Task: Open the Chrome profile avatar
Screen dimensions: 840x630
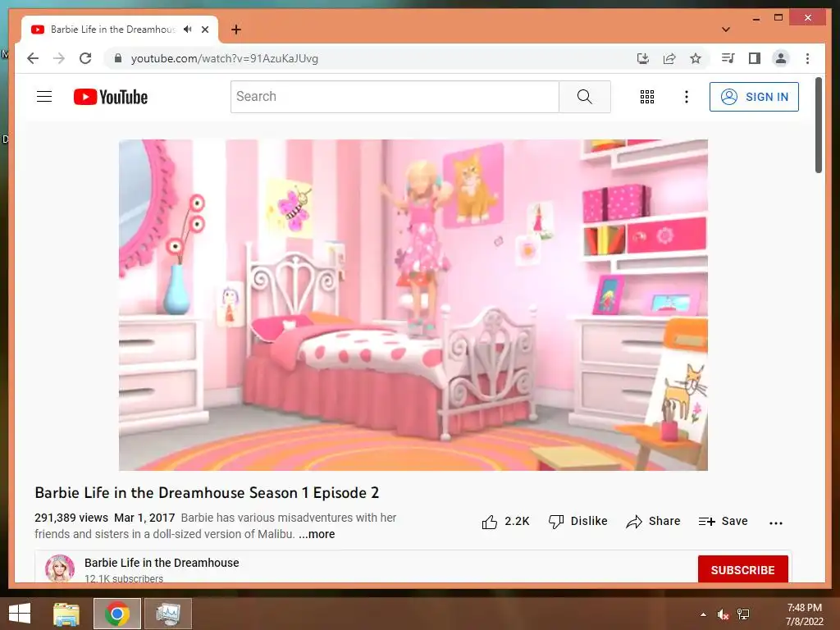Action: tap(781, 58)
